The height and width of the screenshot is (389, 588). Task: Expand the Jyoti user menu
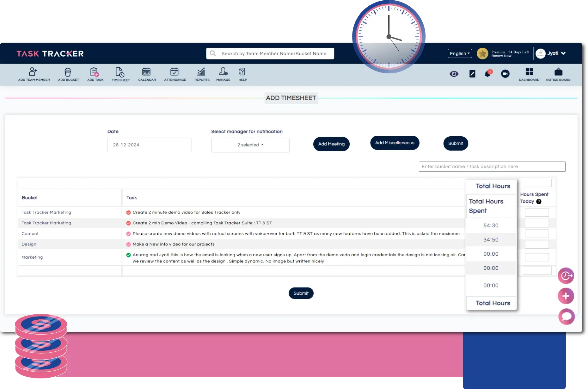pyautogui.click(x=551, y=53)
